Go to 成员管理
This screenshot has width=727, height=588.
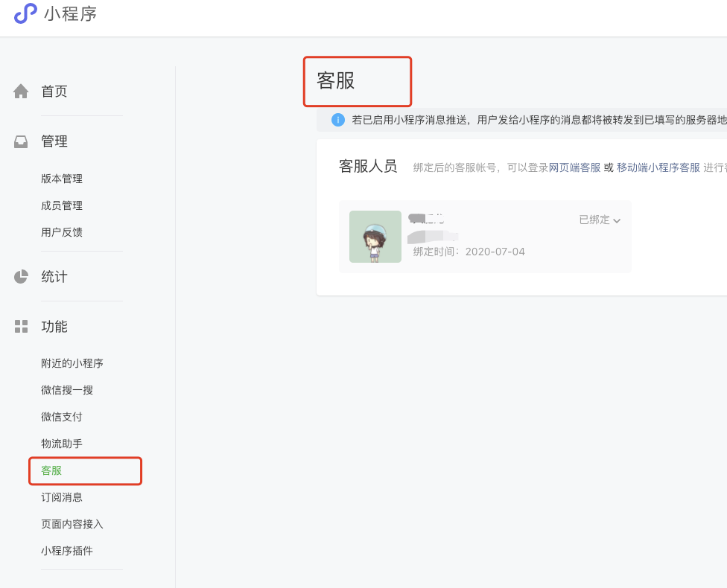pyautogui.click(x=62, y=205)
